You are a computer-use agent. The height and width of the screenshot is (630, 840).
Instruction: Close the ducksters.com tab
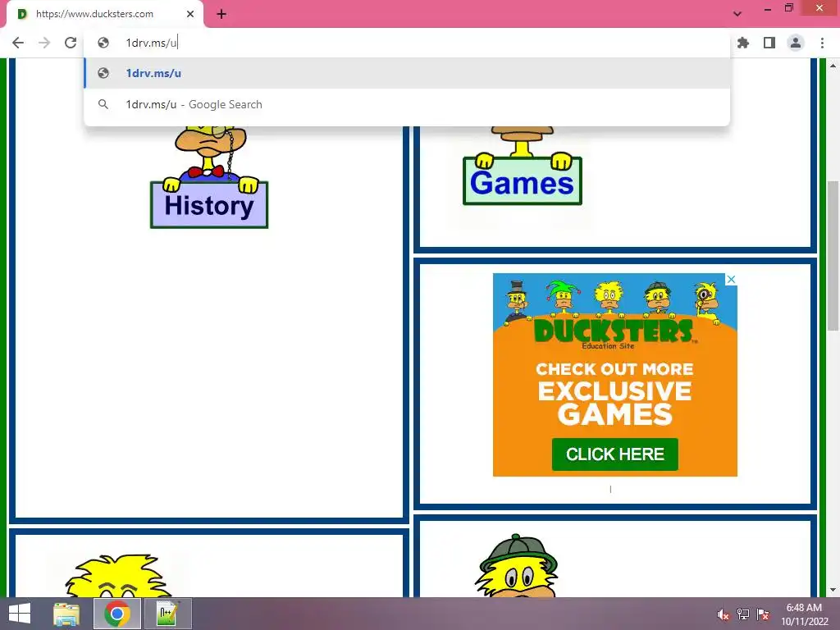point(190,14)
